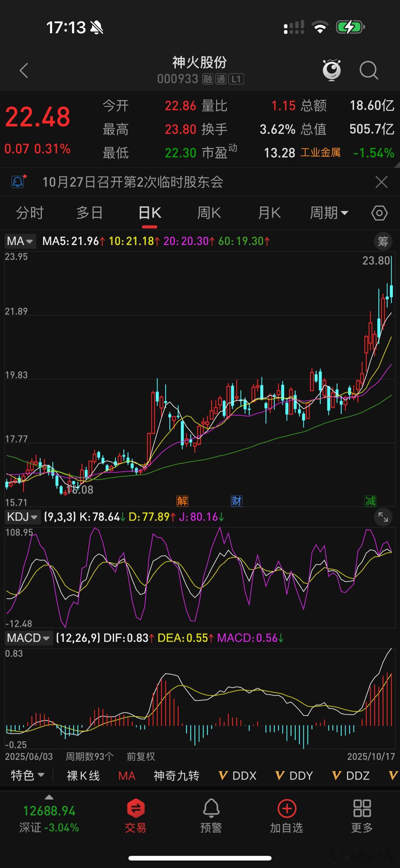The width and height of the screenshot is (400, 868).
Task: Open the 更多 more grid icon
Action: coord(362,816)
